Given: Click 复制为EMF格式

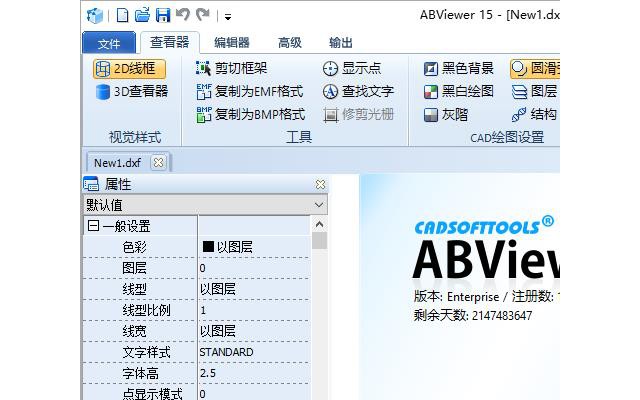Looking at the screenshot, I should (x=250, y=91).
